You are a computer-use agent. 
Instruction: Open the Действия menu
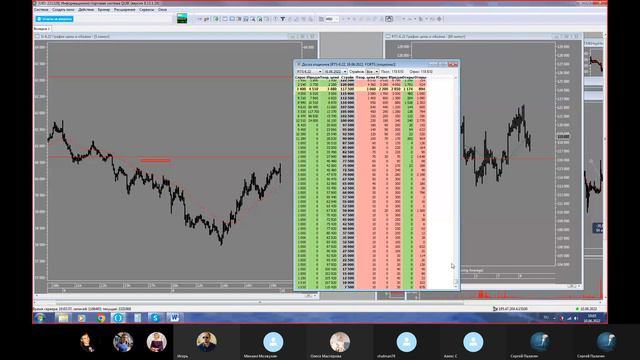click(86, 9)
